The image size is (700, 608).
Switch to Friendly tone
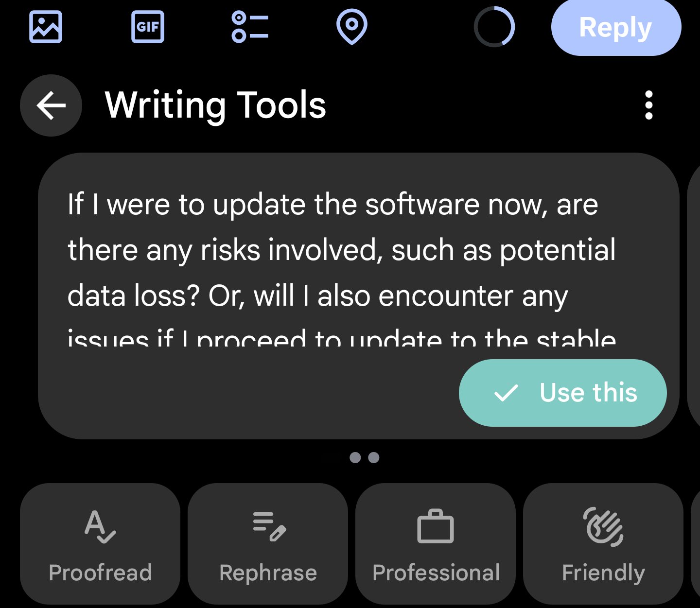click(x=603, y=543)
